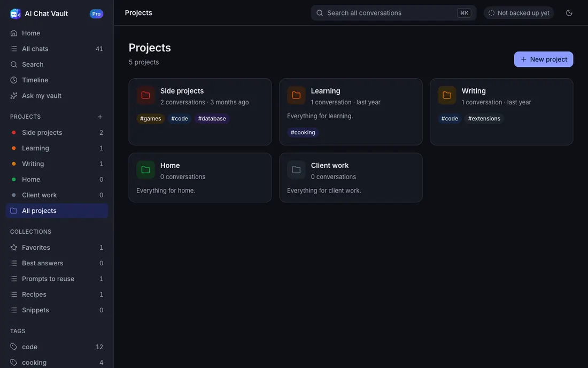Click the #games tag on Side projects card
The image size is (588, 368).
[x=150, y=119]
